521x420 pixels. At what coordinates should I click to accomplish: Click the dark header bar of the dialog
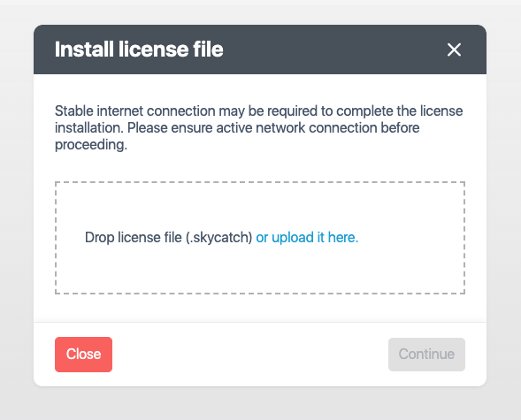[x=260, y=50]
